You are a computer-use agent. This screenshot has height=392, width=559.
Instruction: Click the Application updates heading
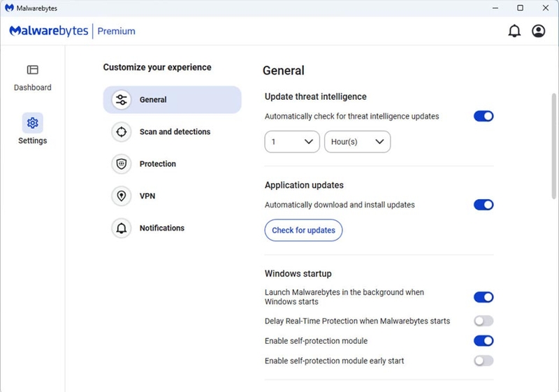[x=304, y=185]
